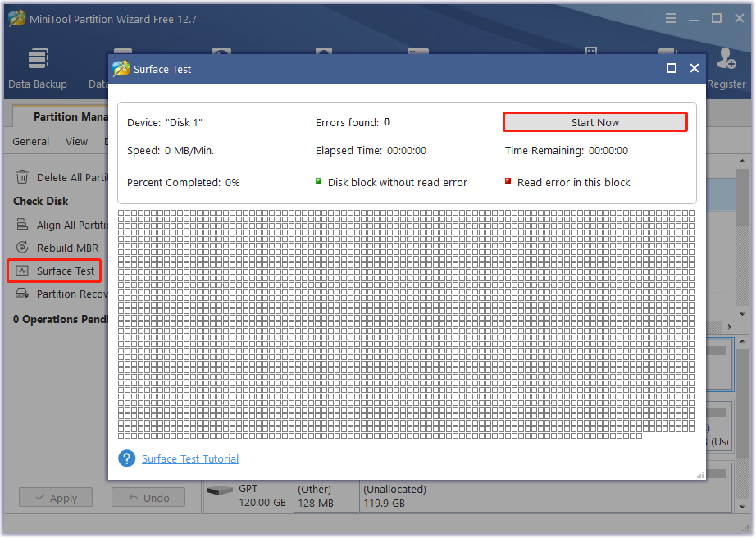Click the Undo button
This screenshot has width=756, height=538.
click(x=148, y=498)
